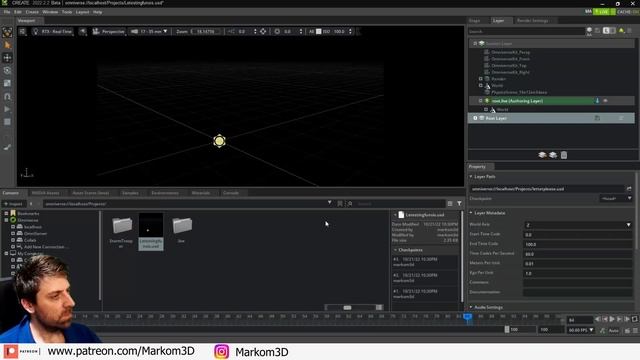This screenshot has width=640, height=360.
Task: Toggle grid/list view icon in Content browser
Action: coord(450,203)
